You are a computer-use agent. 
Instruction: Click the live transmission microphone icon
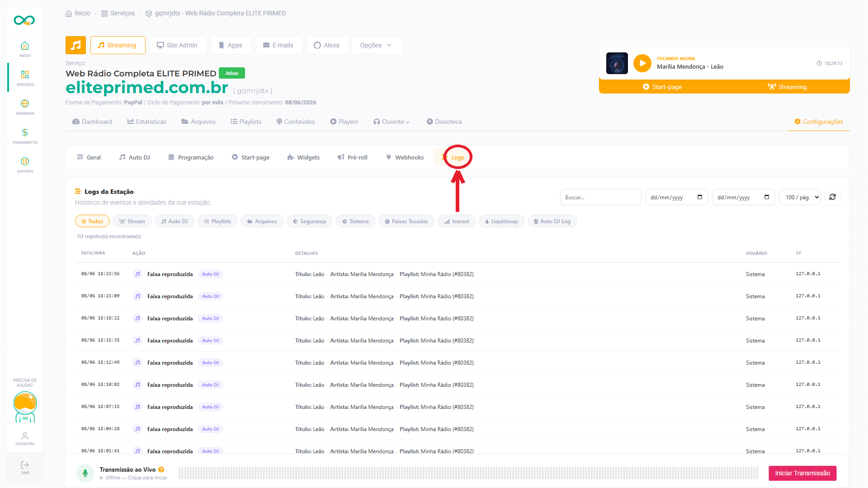click(x=85, y=473)
